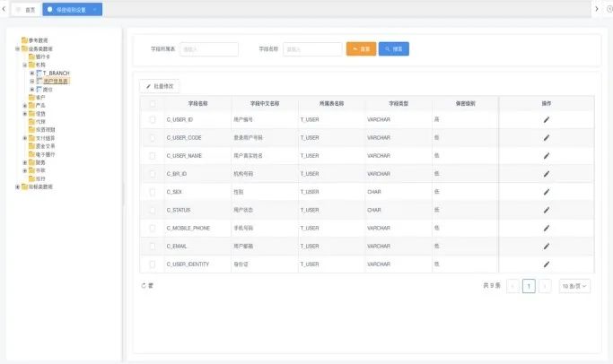The image size is (613, 364).
Task: Toggle the select-all checkbox in table header
Action: pos(152,103)
